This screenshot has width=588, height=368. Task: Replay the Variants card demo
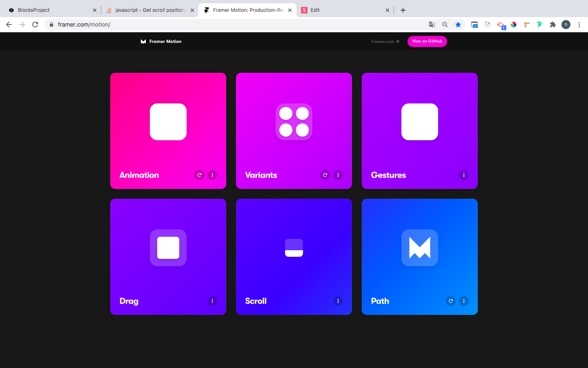pos(325,175)
